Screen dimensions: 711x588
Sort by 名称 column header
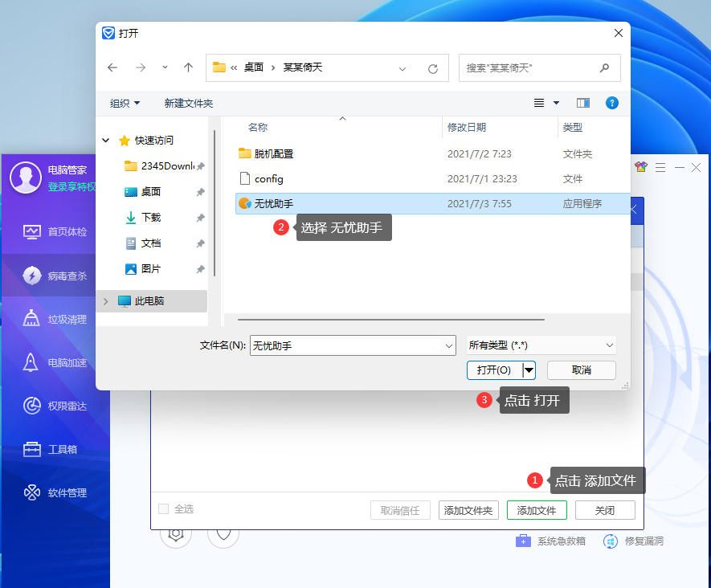click(258, 128)
